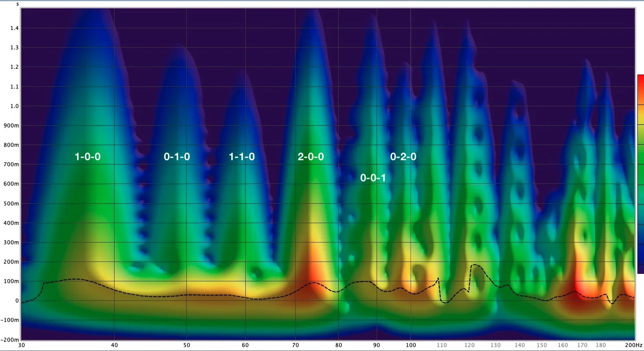This screenshot has height=351, width=644.
Task: Click the 40 frequency axis label
Action: coord(115,345)
